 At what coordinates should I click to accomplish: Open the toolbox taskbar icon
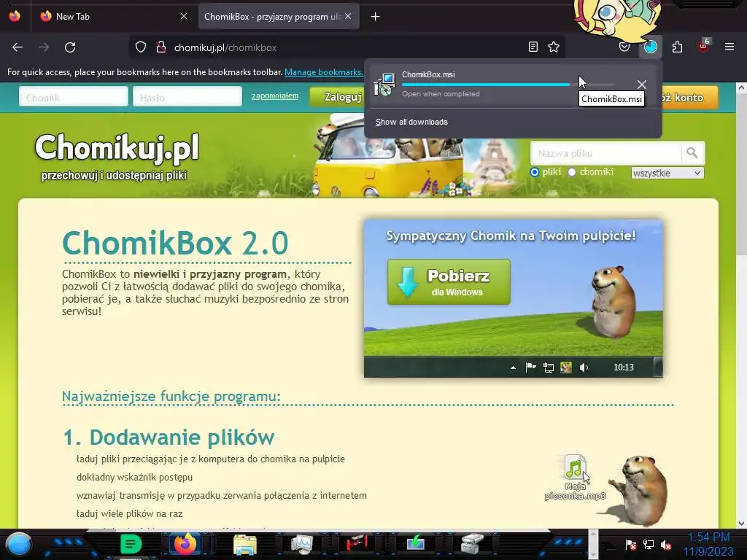coord(472,543)
